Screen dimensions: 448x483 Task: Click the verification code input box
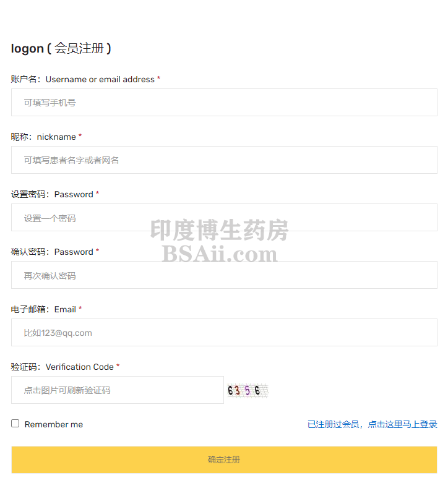point(118,390)
